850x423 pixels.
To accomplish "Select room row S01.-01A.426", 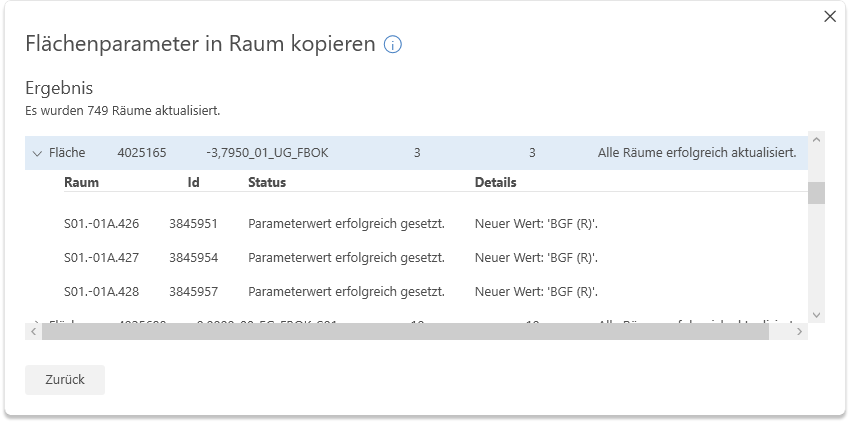I will 101,224.
